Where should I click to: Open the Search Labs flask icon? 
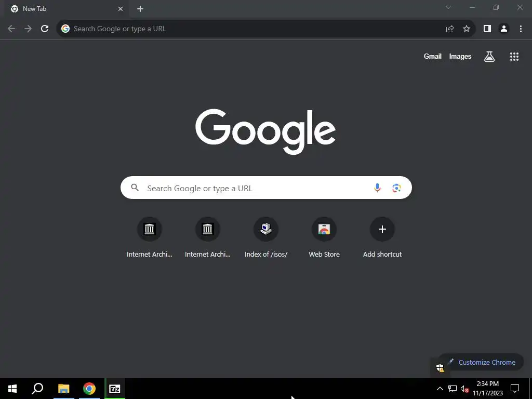coord(489,56)
